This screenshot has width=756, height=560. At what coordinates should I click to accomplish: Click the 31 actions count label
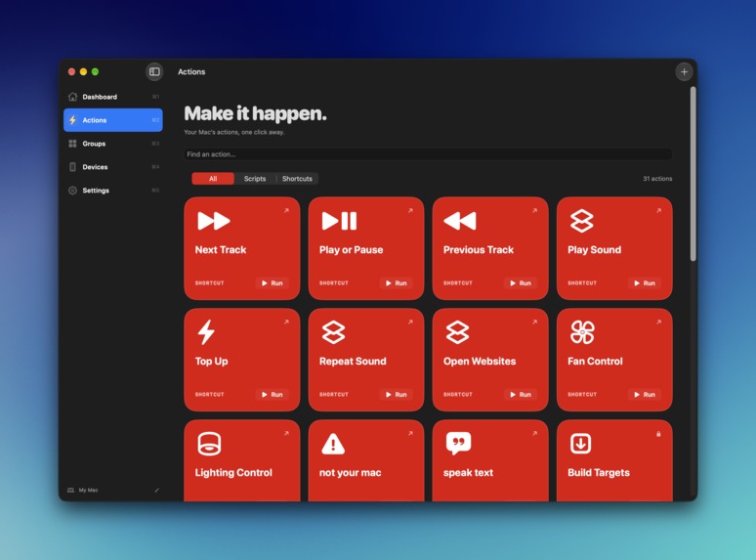pyautogui.click(x=657, y=179)
